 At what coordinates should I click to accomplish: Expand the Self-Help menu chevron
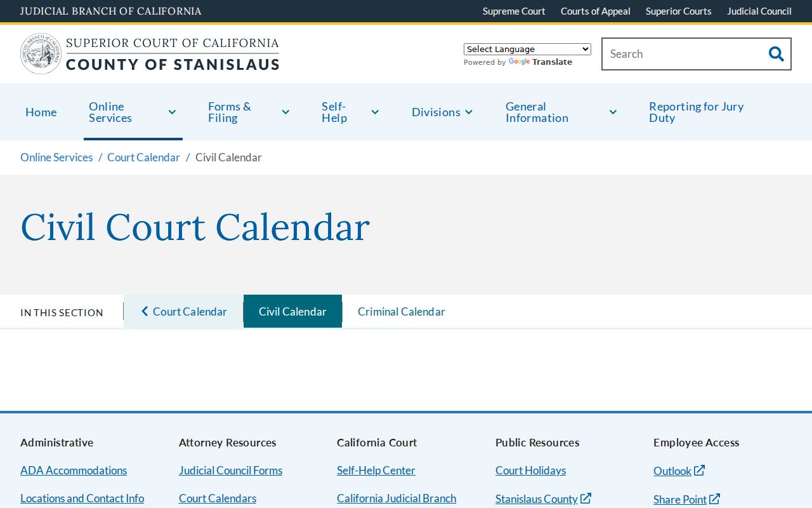[x=375, y=112]
